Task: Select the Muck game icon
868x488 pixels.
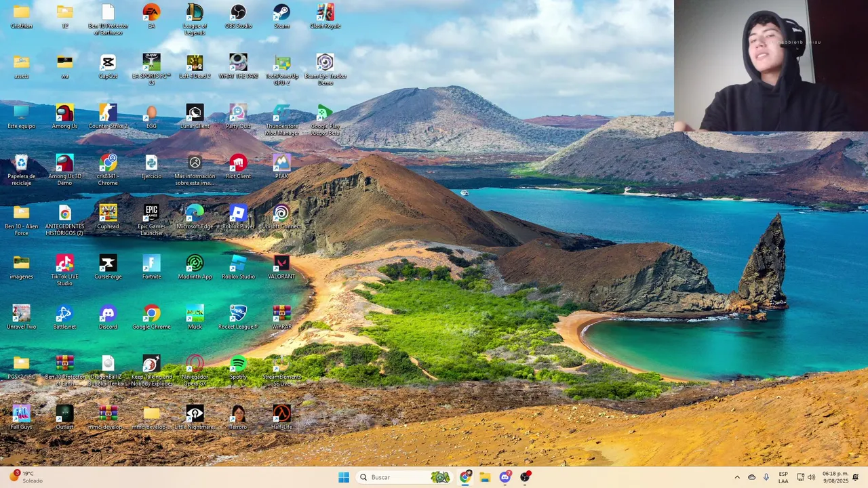Action: click(x=195, y=317)
